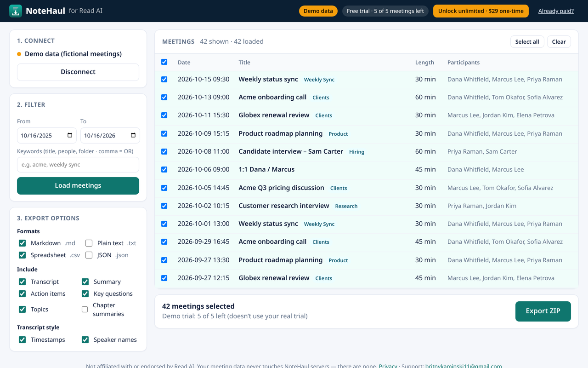Click Unlock unlimited · $29 one-time

[x=481, y=11]
